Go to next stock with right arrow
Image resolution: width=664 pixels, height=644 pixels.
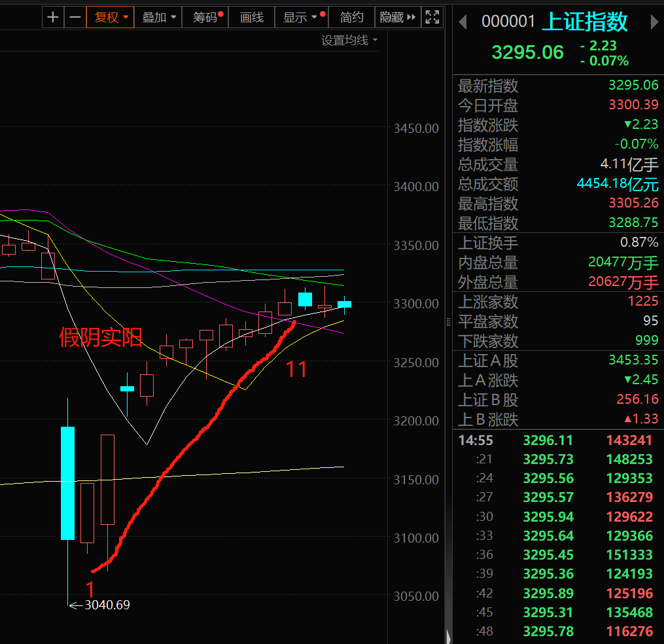click(654, 22)
